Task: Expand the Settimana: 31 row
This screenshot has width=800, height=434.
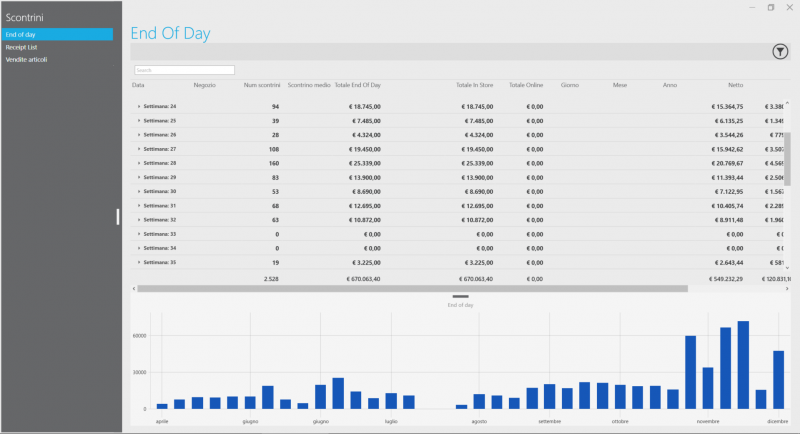Action: [x=139, y=206]
